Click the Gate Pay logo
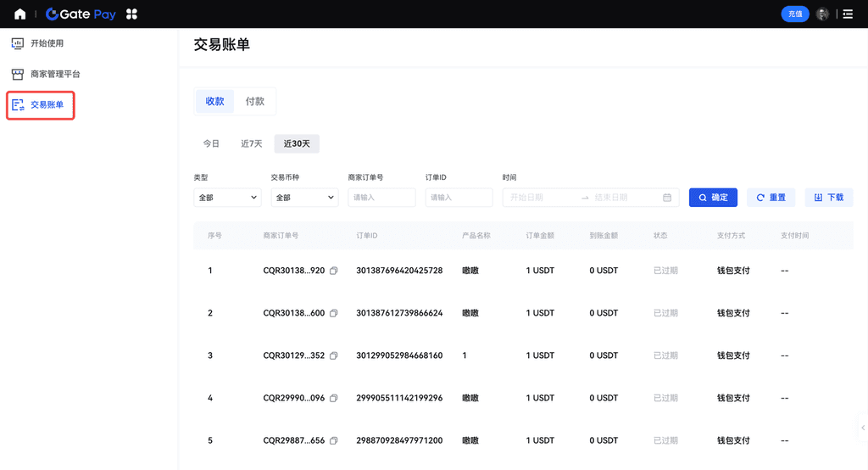Screen dimensions: 868x470 tap(81, 14)
